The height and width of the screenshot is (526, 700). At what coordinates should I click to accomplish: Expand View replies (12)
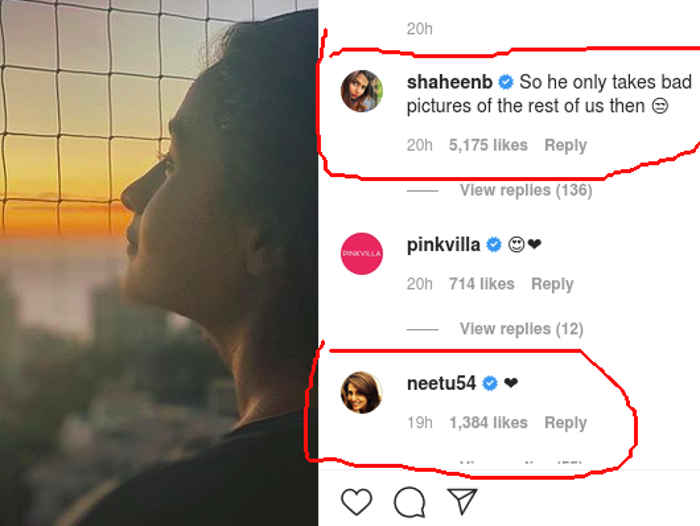[x=521, y=328]
